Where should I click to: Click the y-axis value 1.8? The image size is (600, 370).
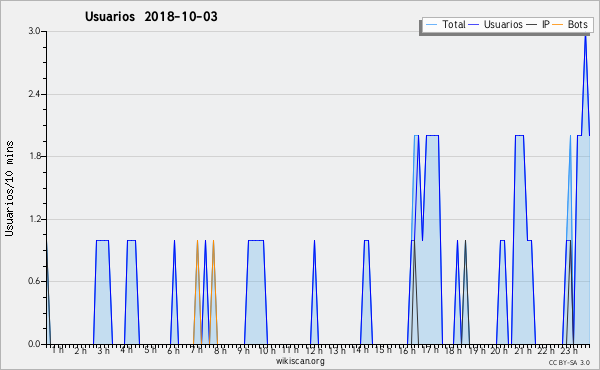34,156
